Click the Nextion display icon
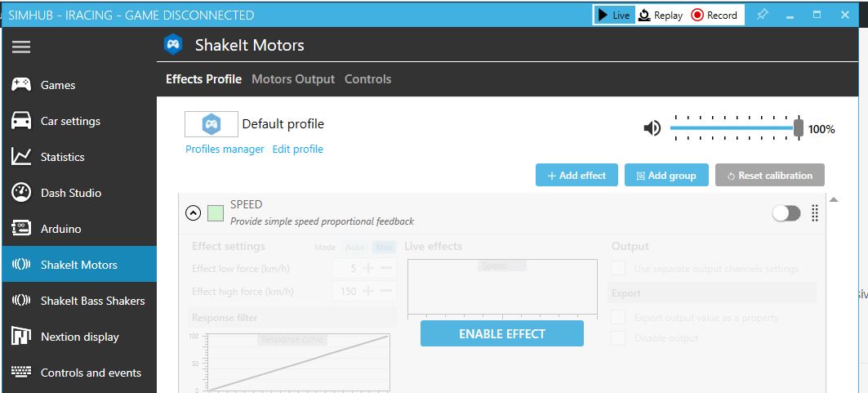The height and width of the screenshot is (393, 868). [x=21, y=337]
